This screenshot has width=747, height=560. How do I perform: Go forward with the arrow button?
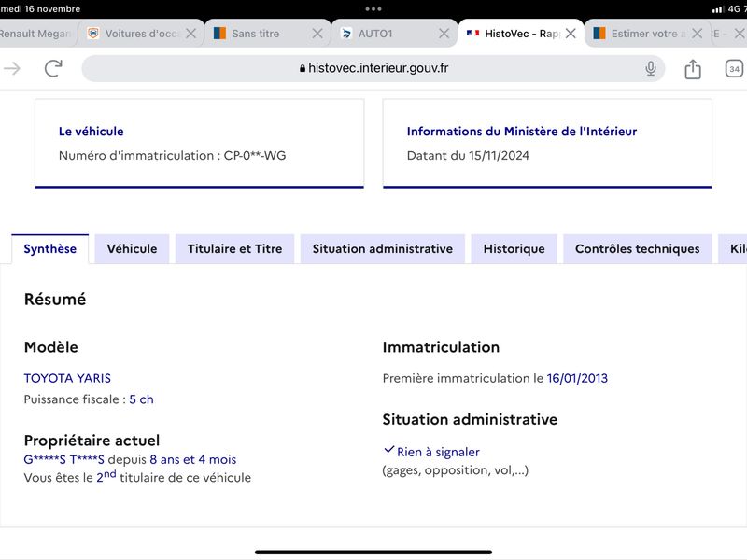pyautogui.click(x=12, y=68)
